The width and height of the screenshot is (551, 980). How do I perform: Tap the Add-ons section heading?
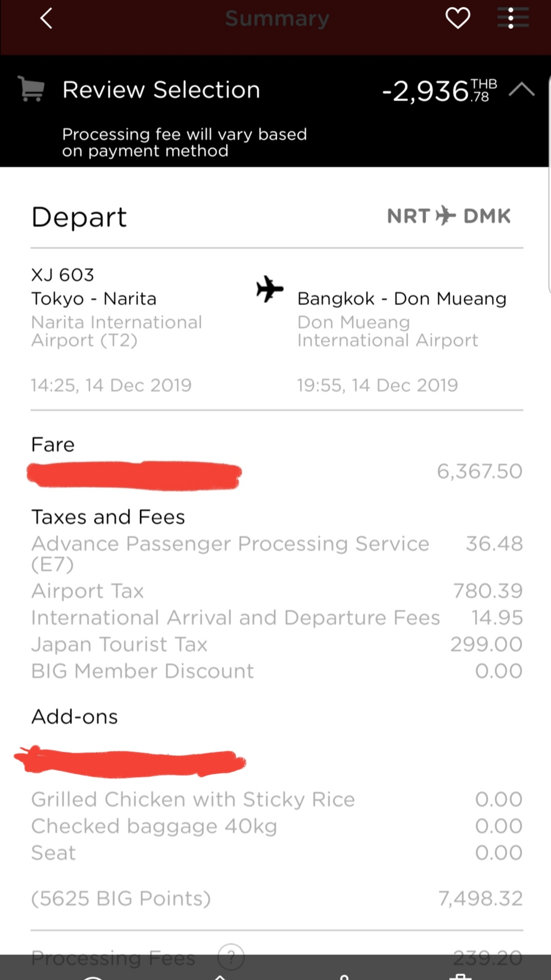pyautogui.click(x=74, y=717)
